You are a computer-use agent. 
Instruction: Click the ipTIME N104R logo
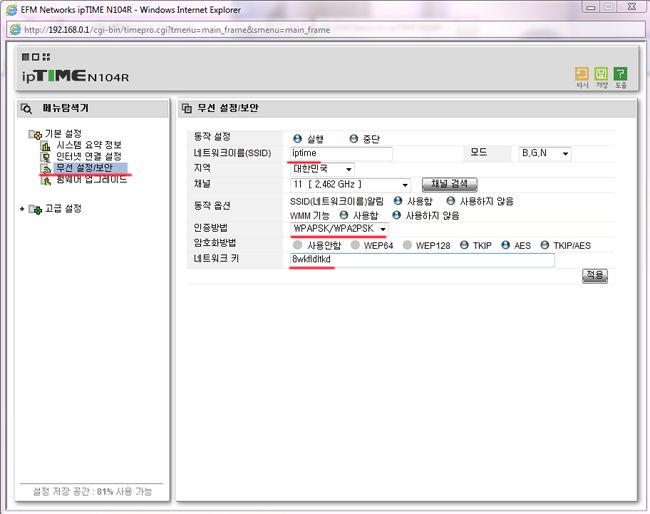[x=75, y=76]
